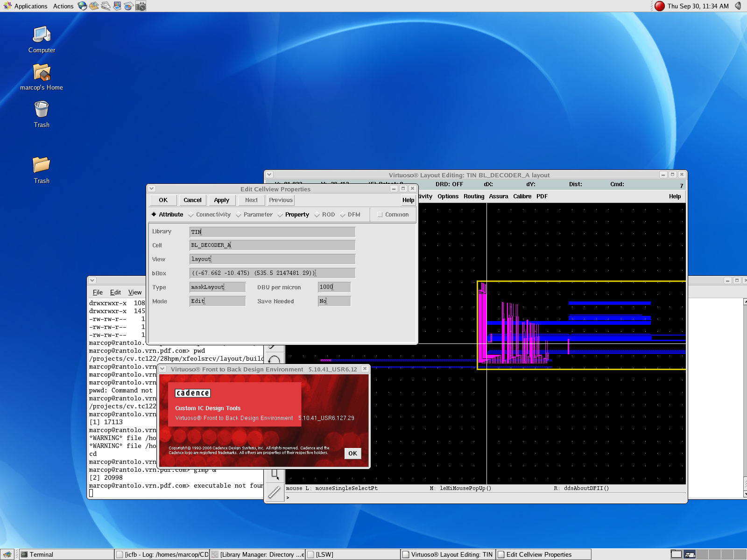Close the Cadence about dialog
747x560 pixels.
point(365,369)
